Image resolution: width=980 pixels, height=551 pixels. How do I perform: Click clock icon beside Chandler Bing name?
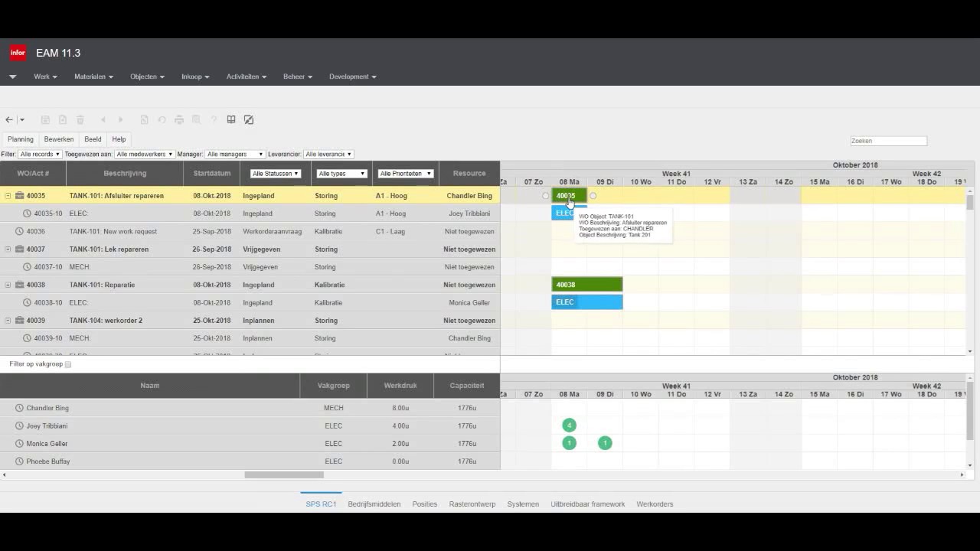tap(20, 408)
